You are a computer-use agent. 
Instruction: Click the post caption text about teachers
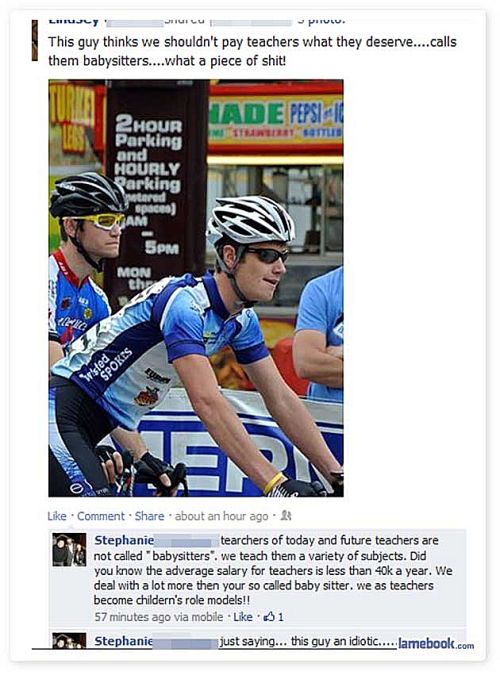click(252, 51)
